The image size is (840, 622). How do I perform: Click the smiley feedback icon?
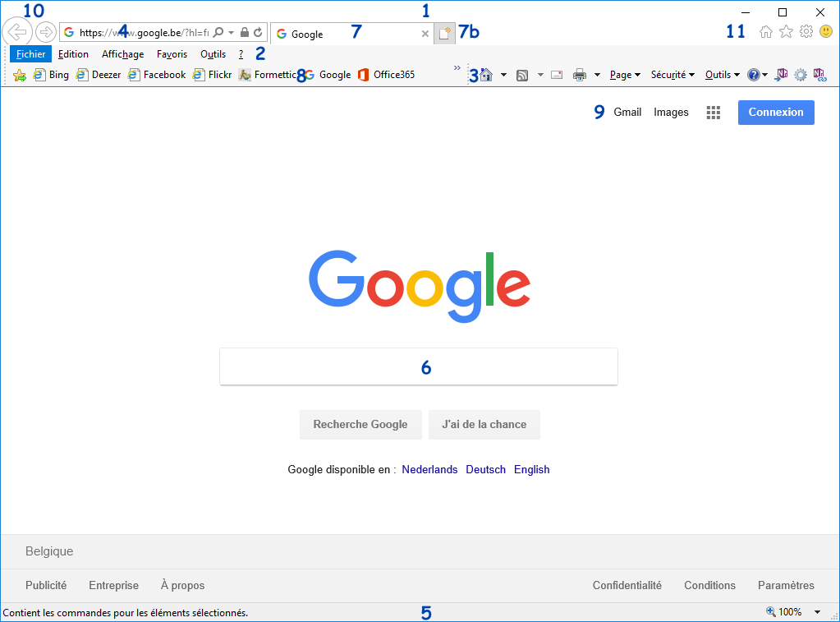[826, 32]
